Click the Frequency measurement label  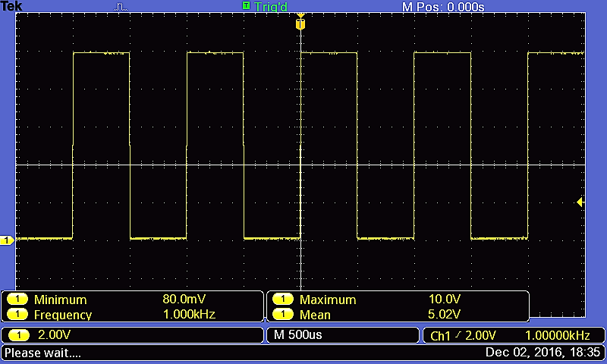(63, 315)
